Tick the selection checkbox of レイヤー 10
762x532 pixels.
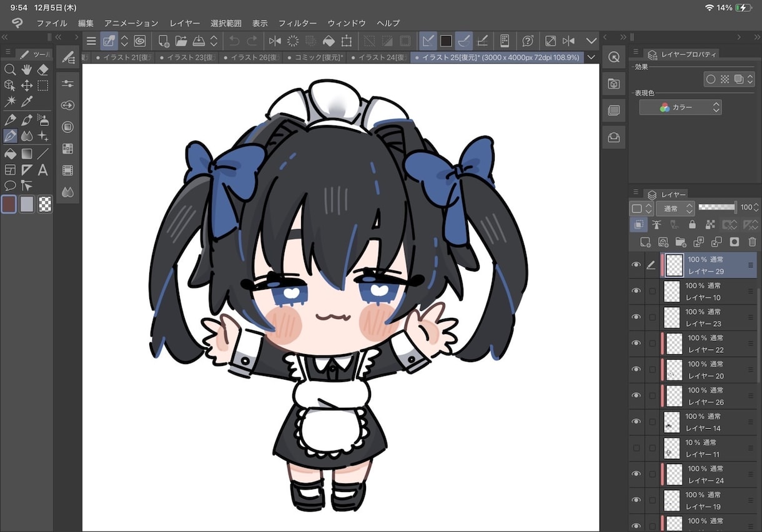click(653, 291)
